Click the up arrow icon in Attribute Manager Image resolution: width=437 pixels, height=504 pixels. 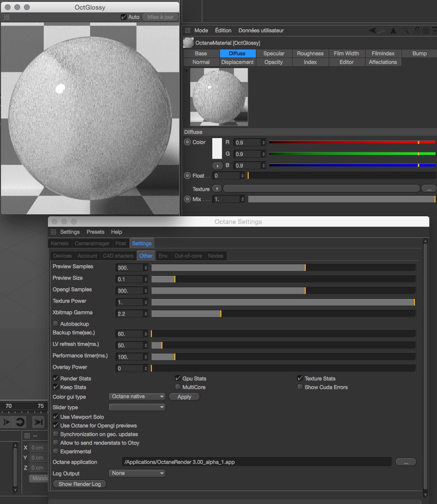point(393,31)
